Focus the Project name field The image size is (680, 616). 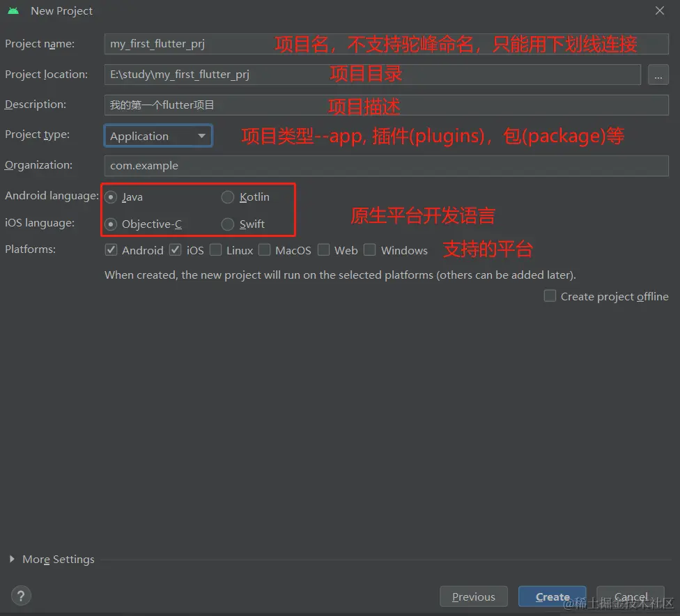coord(387,44)
